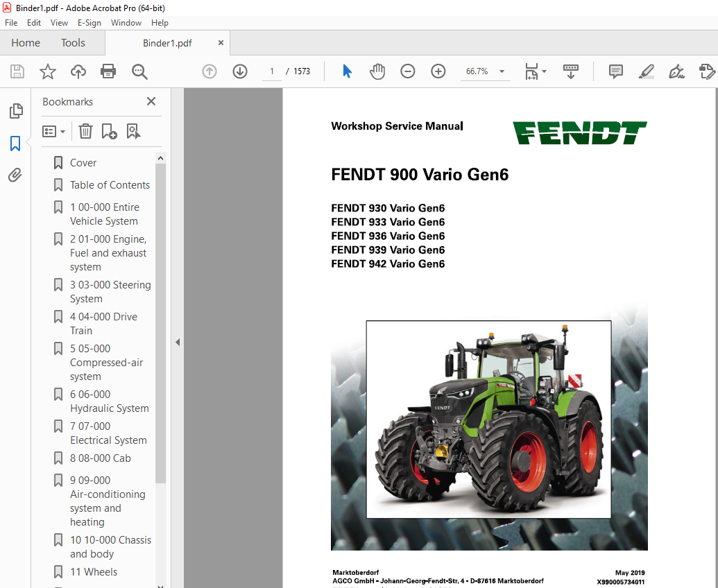718x588 pixels.
Task: Click the page number input field
Action: coord(272,71)
